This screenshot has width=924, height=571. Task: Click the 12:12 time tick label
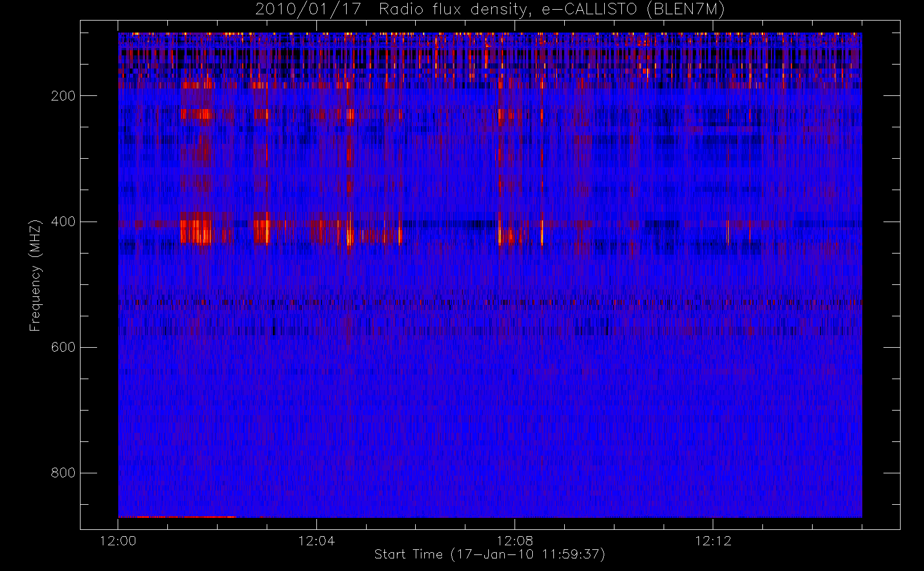coord(713,541)
